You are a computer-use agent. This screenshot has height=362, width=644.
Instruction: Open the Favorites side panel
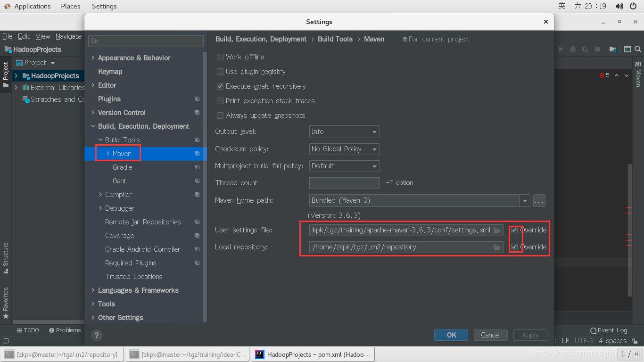tap(6, 303)
